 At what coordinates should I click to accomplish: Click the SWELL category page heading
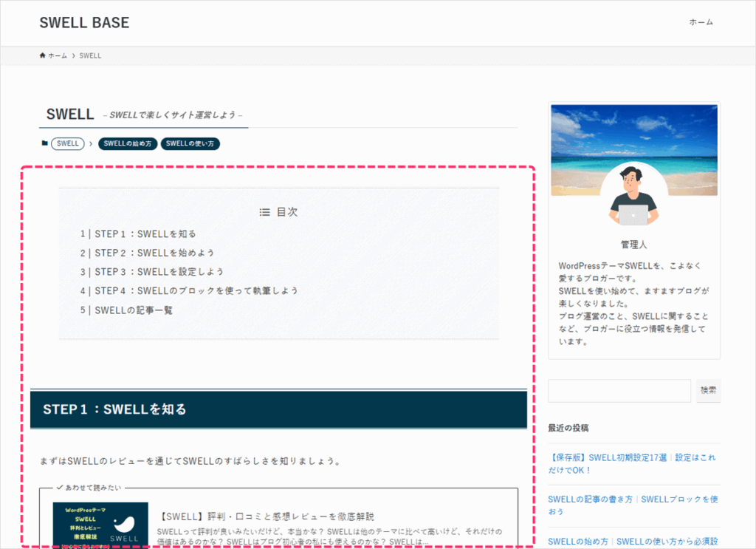pos(70,115)
